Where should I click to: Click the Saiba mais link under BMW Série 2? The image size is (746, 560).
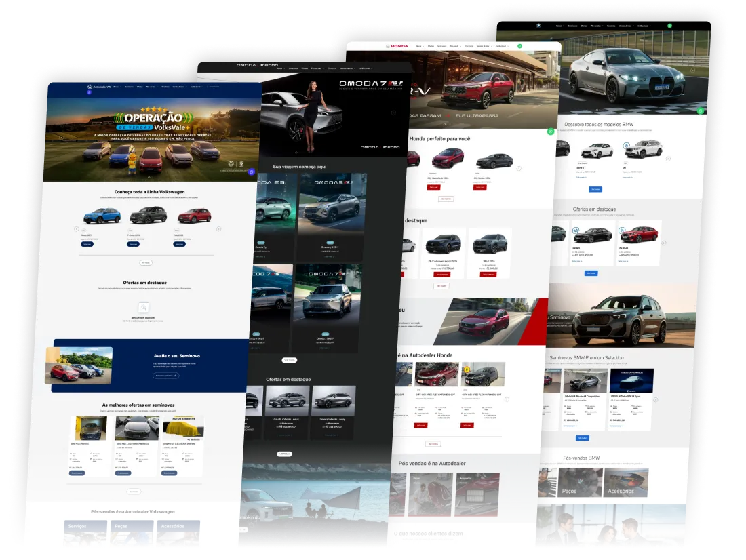(x=581, y=178)
